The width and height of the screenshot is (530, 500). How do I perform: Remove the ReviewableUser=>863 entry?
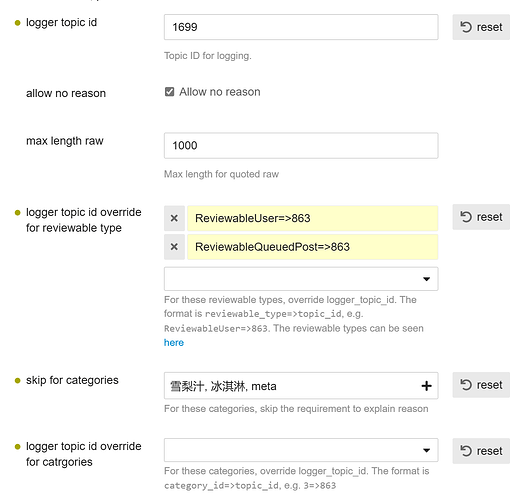174,218
